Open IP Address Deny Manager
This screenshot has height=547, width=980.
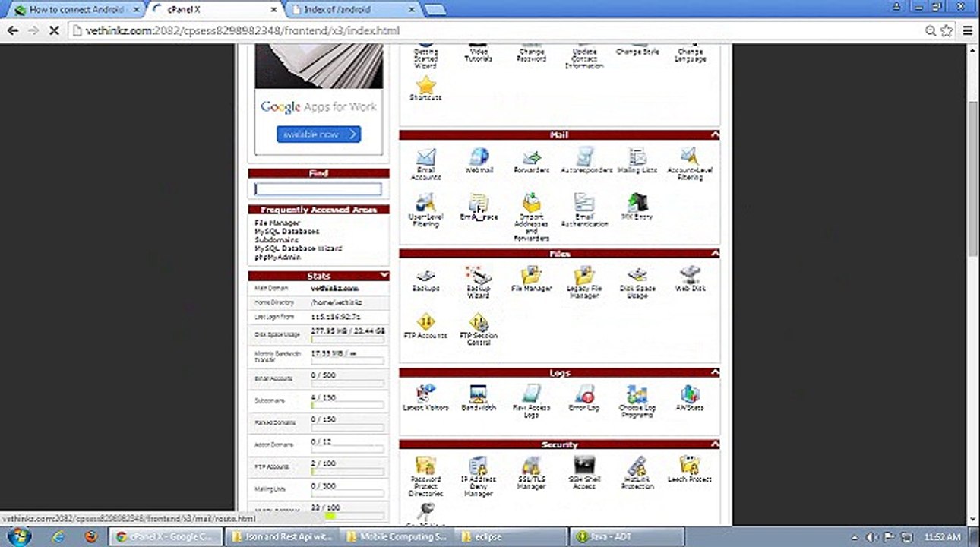click(x=479, y=476)
